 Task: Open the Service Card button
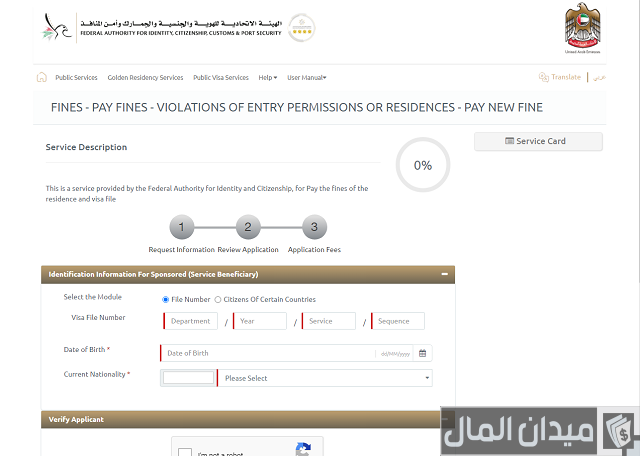[x=538, y=141]
